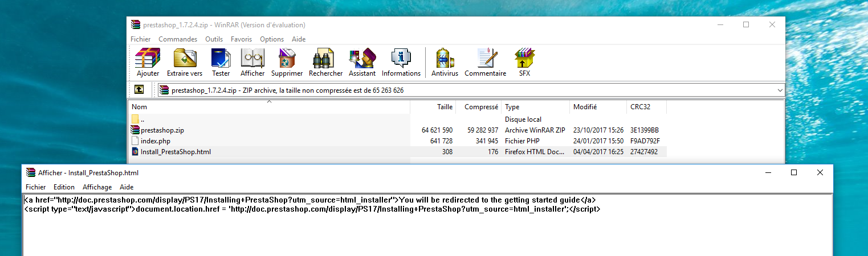This screenshot has width=868, height=256.
Task: Open the Fichier menu in viewer window
Action: [x=36, y=187]
